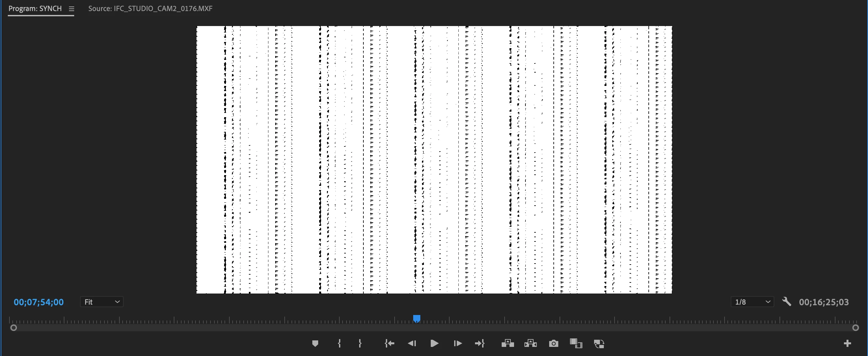Click the Extract button

[530, 344]
